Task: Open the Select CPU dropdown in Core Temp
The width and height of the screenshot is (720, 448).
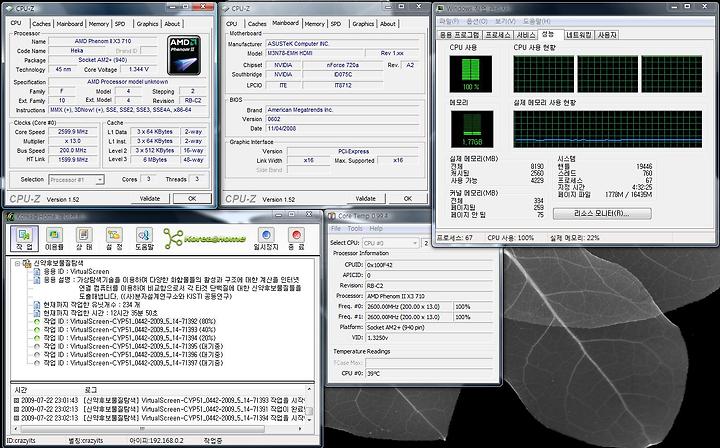Action: (x=391, y=243)
